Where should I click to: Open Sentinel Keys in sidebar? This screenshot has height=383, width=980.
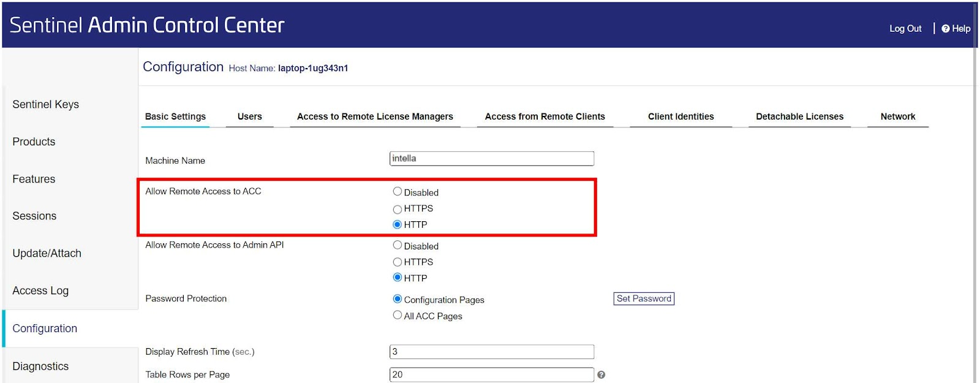(x=46, y=104)
